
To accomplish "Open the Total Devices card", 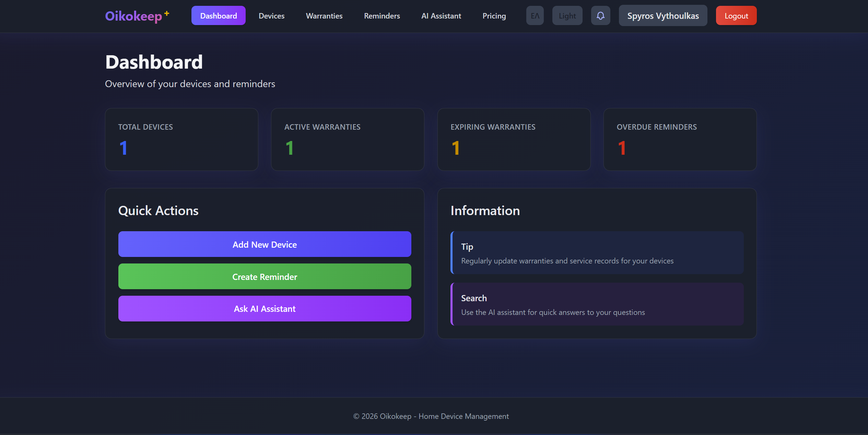I will tap(181, 139).
